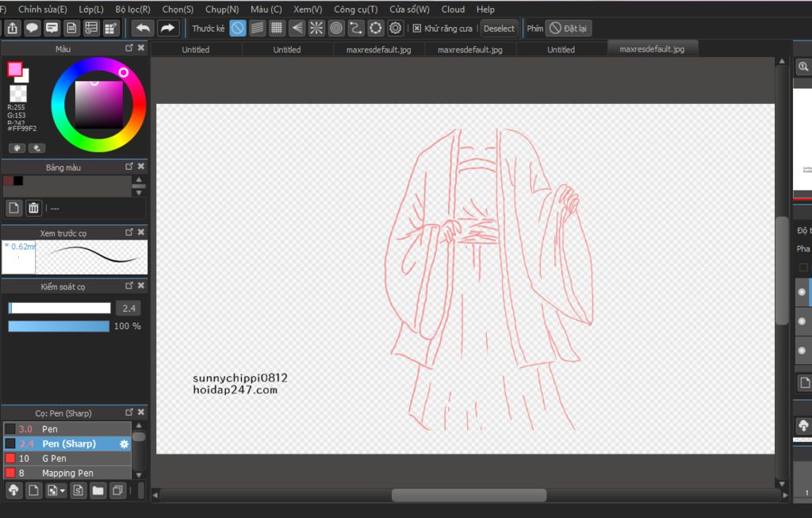Click the up arrow beside the brush list
812x518 pixels.
click(139, 425)
